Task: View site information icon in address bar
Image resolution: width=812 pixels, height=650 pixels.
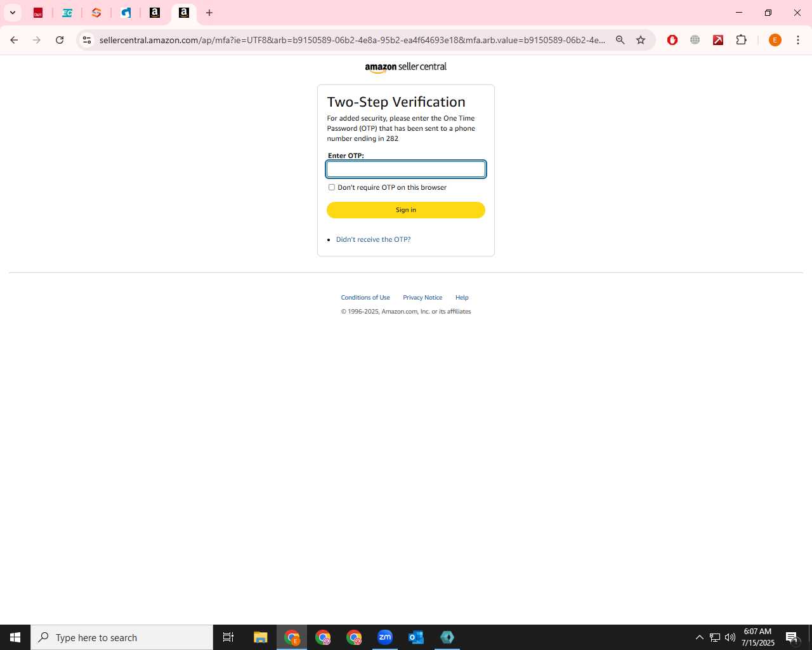Action: pos(87,40)
